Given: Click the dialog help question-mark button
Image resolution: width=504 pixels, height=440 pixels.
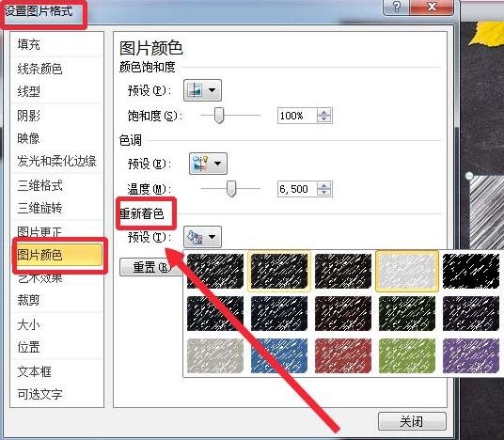Looking at the screenshot, I should click(x=397, y=7).
